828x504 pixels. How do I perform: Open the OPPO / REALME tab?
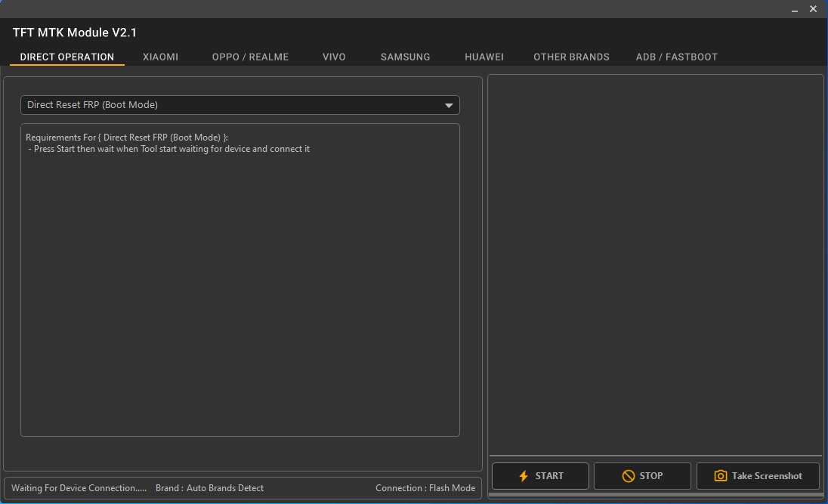[250, 57]
